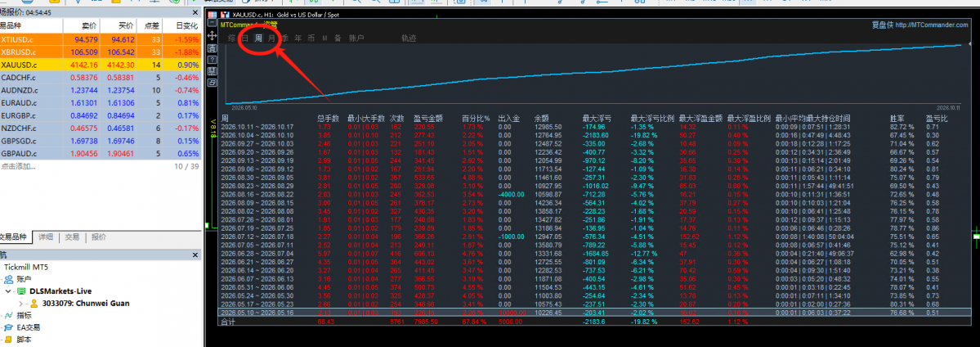Select 脚本 in navigator tree

[x=23, y=340]
